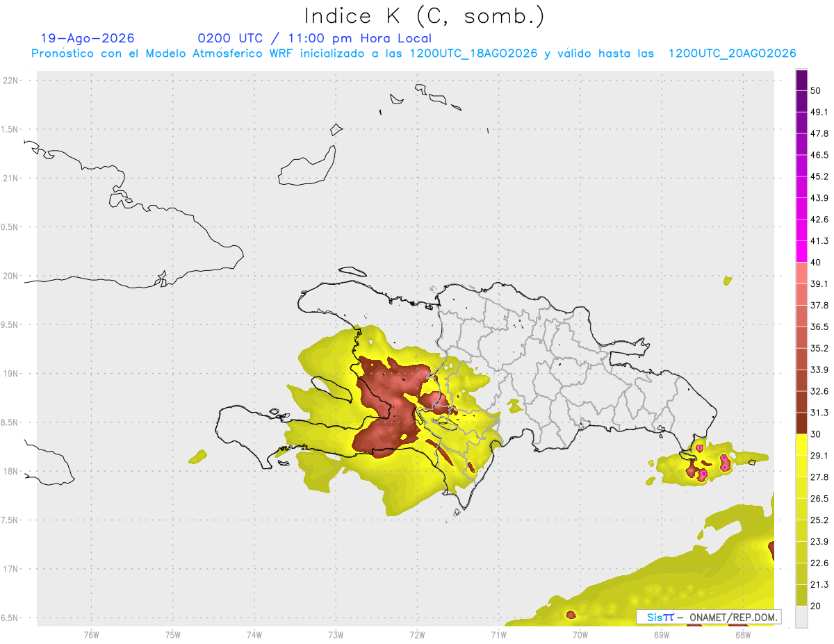Click the longitude label "75W"

(173, 634)
